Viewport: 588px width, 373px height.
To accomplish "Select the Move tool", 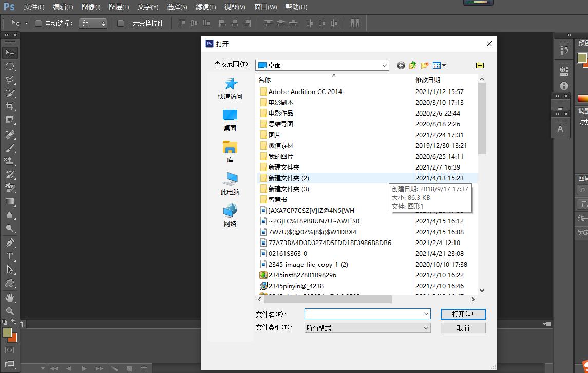I will tap(11, 52).
